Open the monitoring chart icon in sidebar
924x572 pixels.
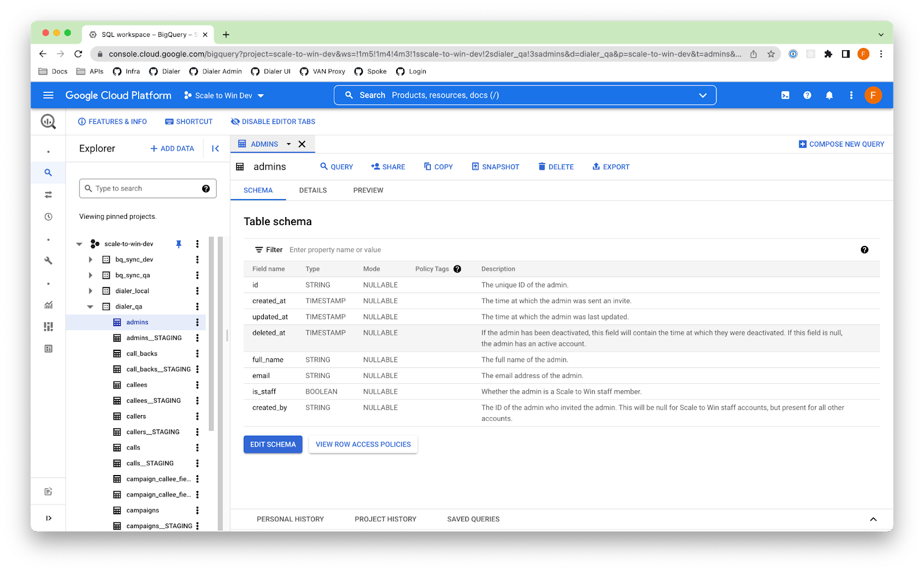tap(49, 305)
